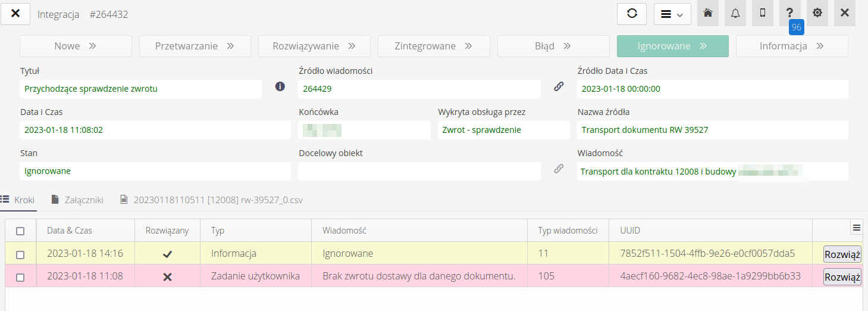Open table column options menu
The height and width of the screenshot is (311, 868).
tap(857, 227)
